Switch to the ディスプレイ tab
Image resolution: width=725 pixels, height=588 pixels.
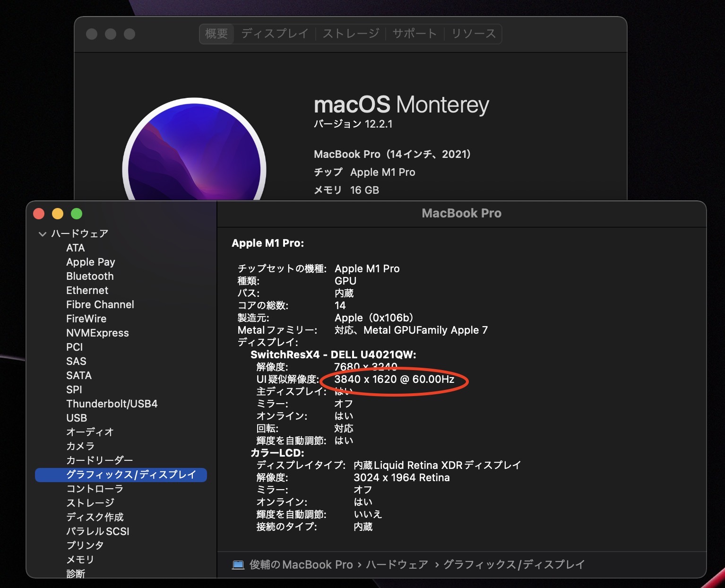coord(275,34)
